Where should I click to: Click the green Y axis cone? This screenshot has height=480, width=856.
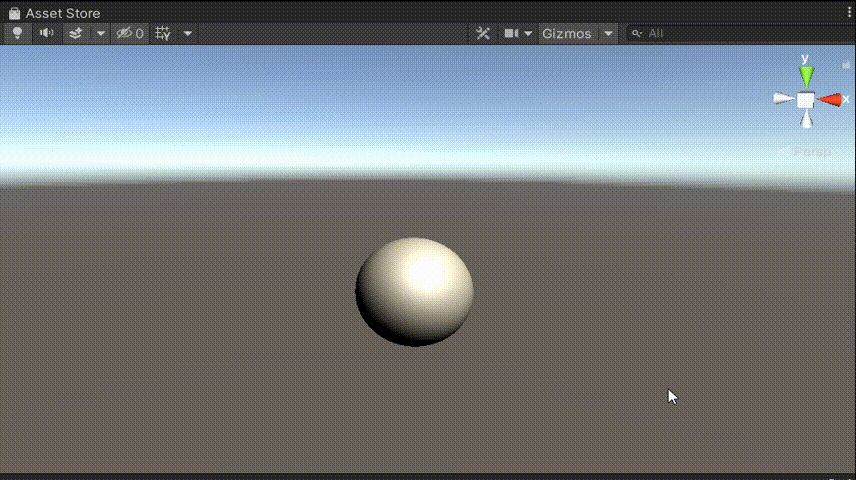pos(806,75)
